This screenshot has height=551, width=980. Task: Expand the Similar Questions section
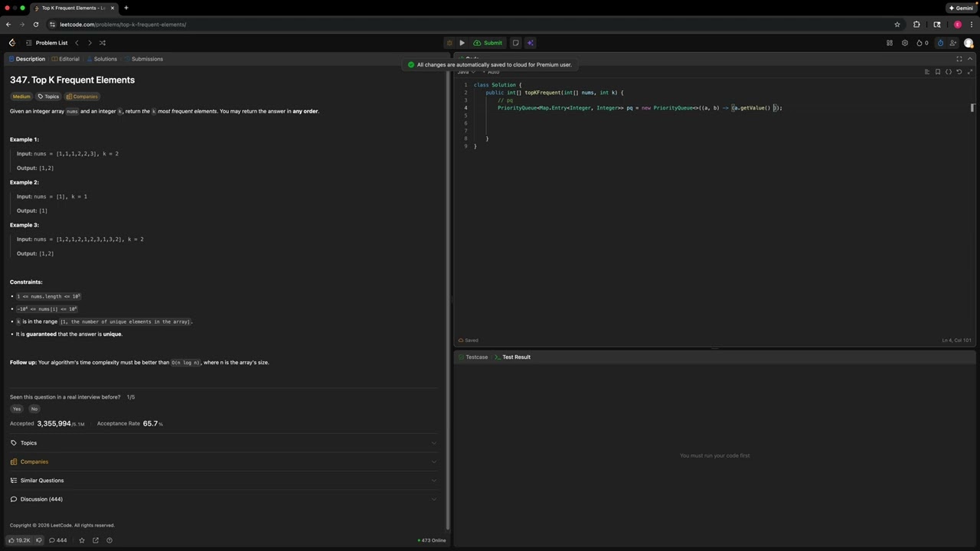[224, 481]
